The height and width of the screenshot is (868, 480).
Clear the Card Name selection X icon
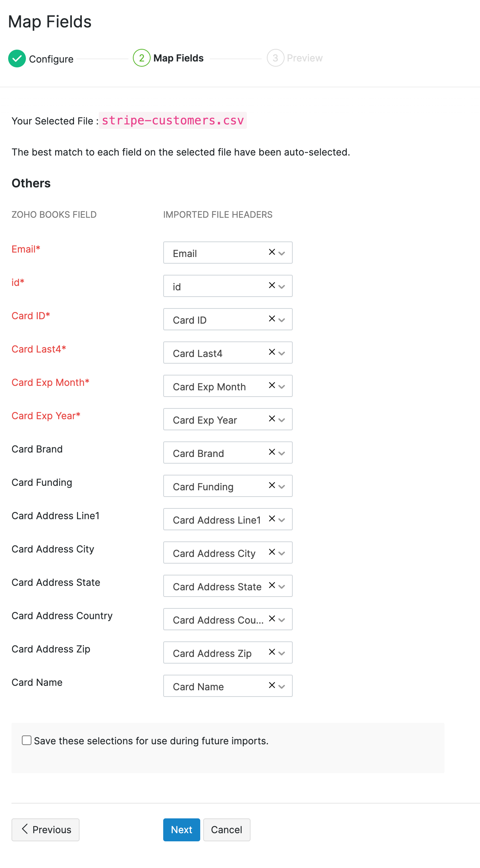(x=272, y=685)
